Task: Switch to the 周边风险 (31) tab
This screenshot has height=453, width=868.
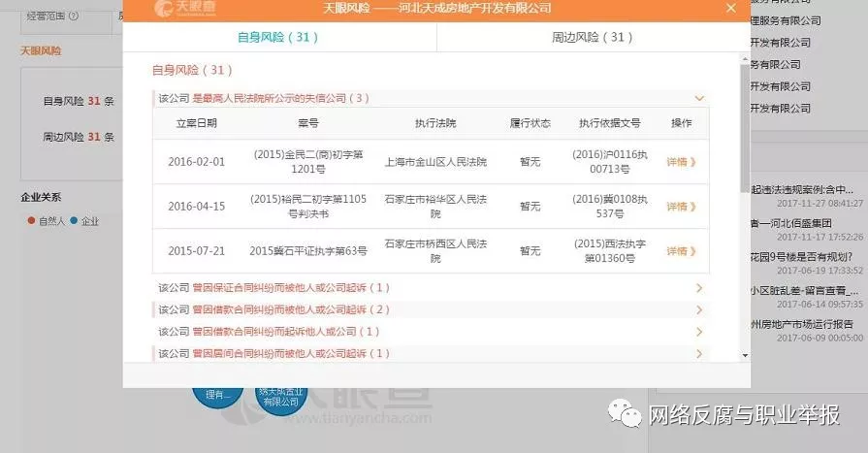Action: (593, 37)
